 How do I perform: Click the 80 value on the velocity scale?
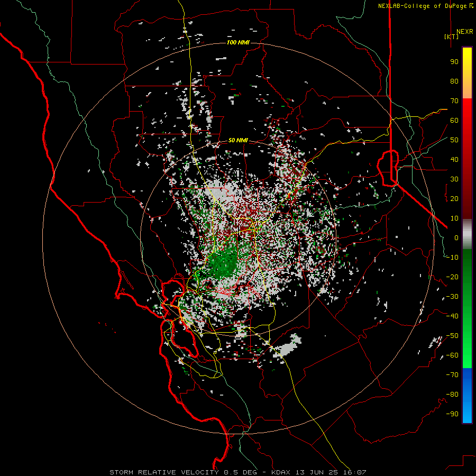tap(454, 81)
